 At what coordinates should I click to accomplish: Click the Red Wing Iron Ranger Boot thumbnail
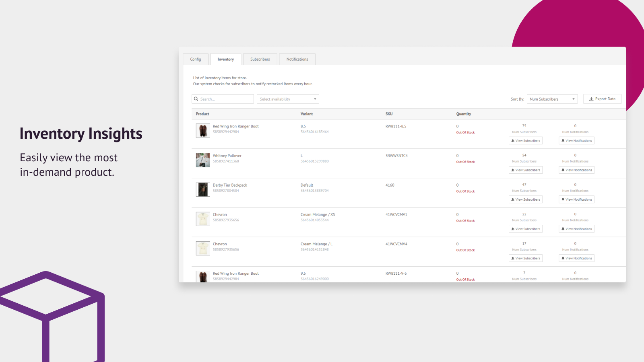(202, 130)
